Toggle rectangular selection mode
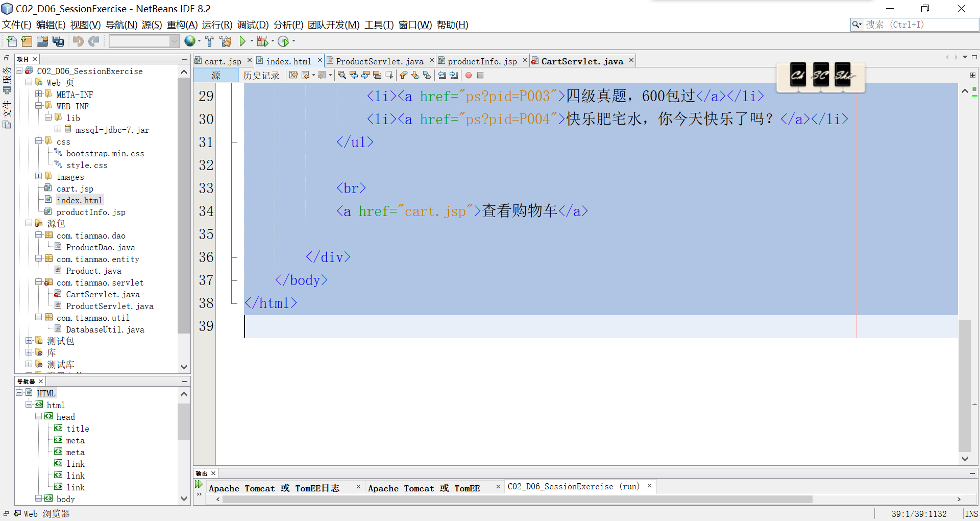 coord(389,75)
